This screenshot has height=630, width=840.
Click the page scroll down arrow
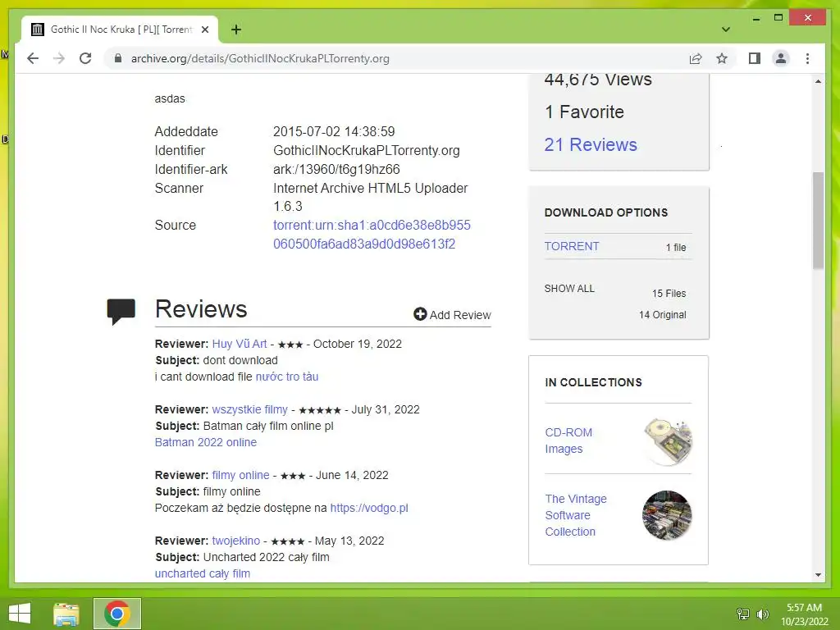[x=818, y=575]
